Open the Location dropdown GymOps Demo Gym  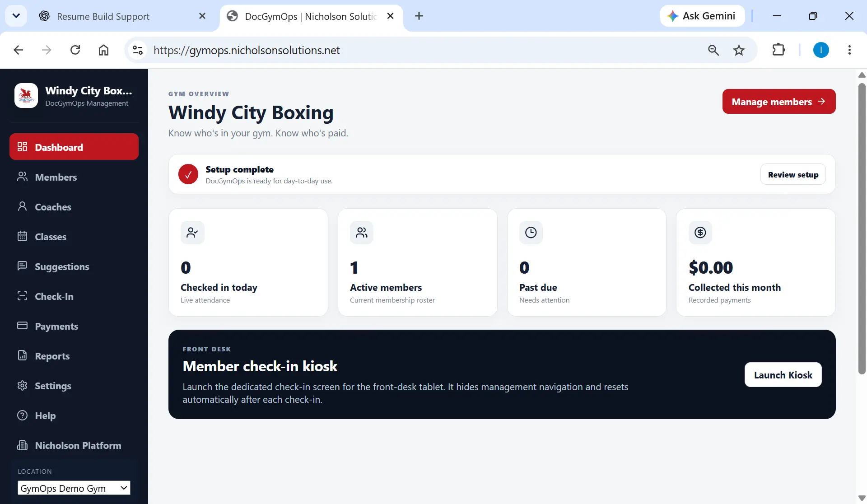pos(74,488)
